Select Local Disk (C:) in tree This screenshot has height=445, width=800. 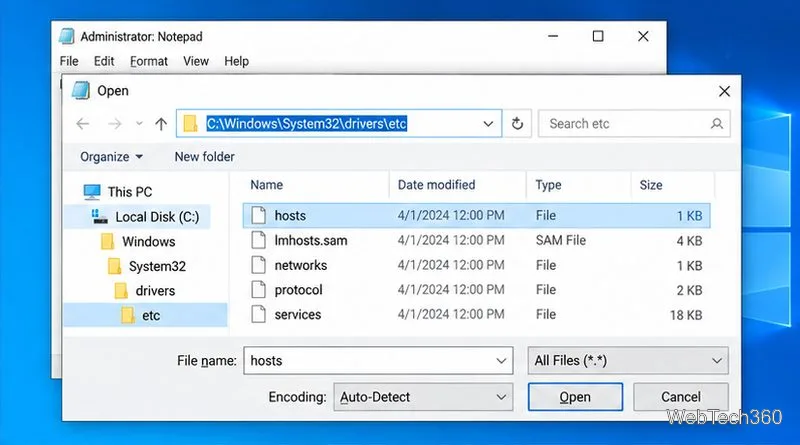tap(157, 217)
